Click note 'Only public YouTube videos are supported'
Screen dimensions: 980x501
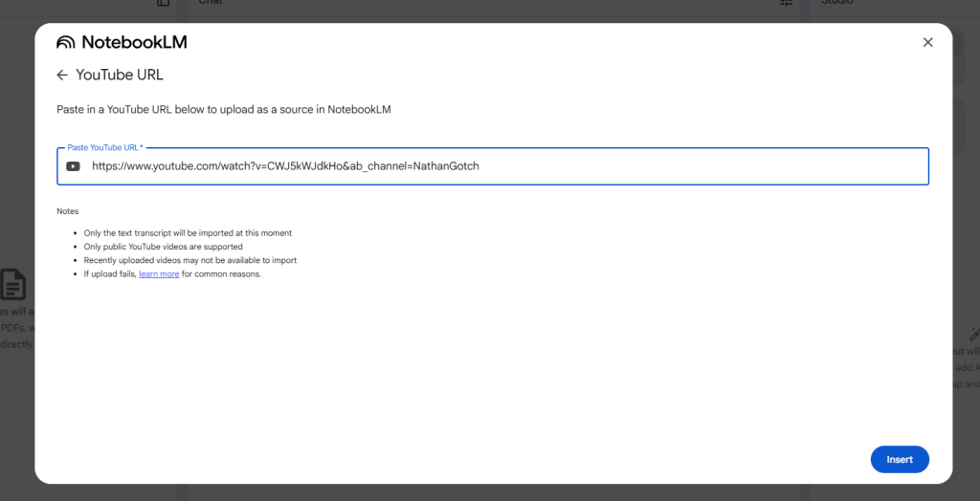click(163, 247)
